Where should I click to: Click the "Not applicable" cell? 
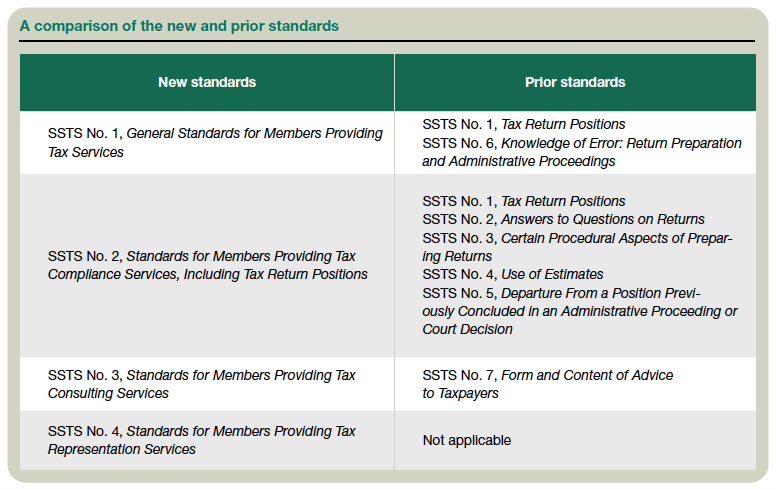[466, 440]
